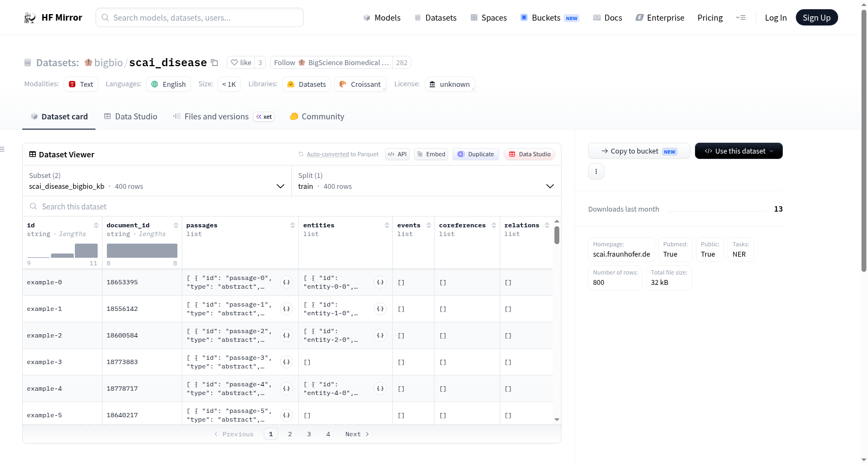This screenshot has height=465, width=868.
Task: Go to Datasets in top navigation
Action: click(x=435, y=18)
